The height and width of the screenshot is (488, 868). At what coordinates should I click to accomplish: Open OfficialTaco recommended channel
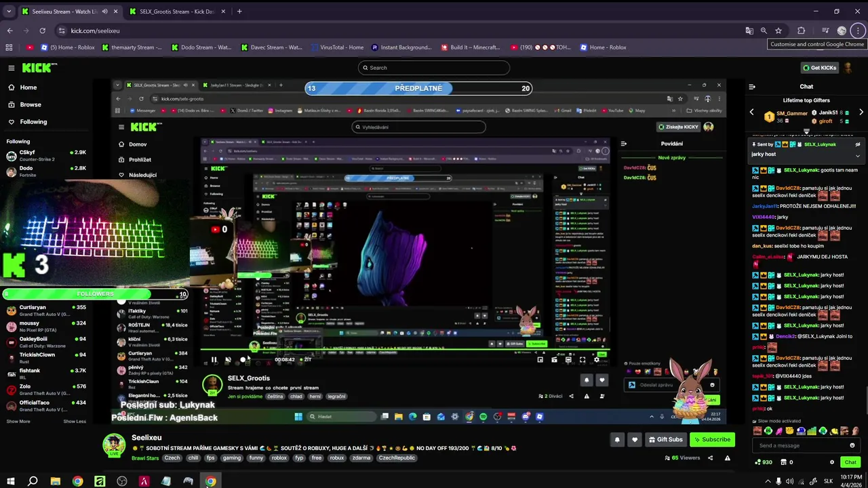pos(46,406)
